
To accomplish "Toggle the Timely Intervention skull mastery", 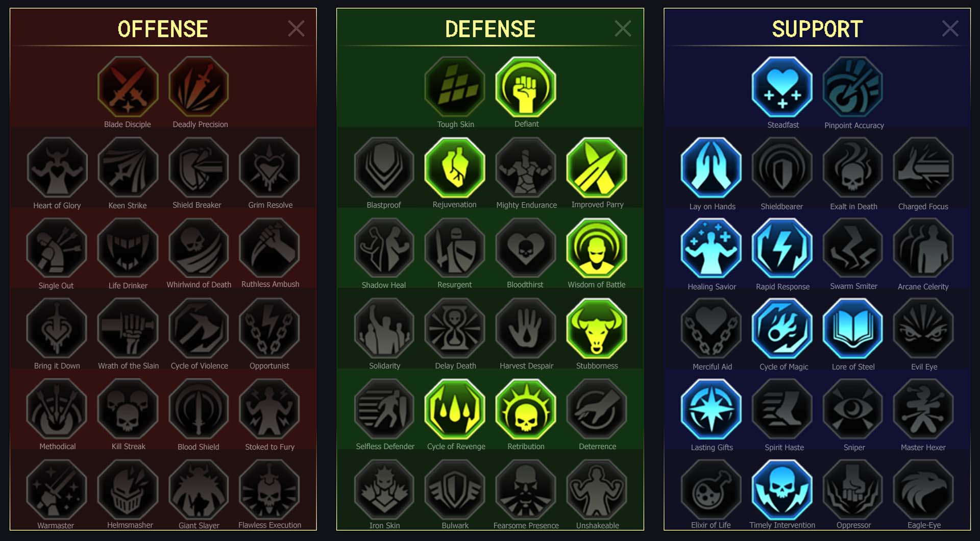I will (x=782, y=489).
